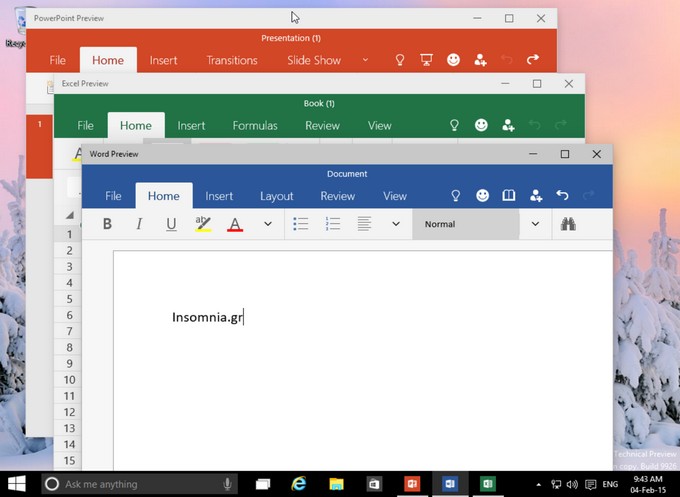Undo the last action in Word
This screenshot has width=680, height=497.
click(x=562, y=196)
